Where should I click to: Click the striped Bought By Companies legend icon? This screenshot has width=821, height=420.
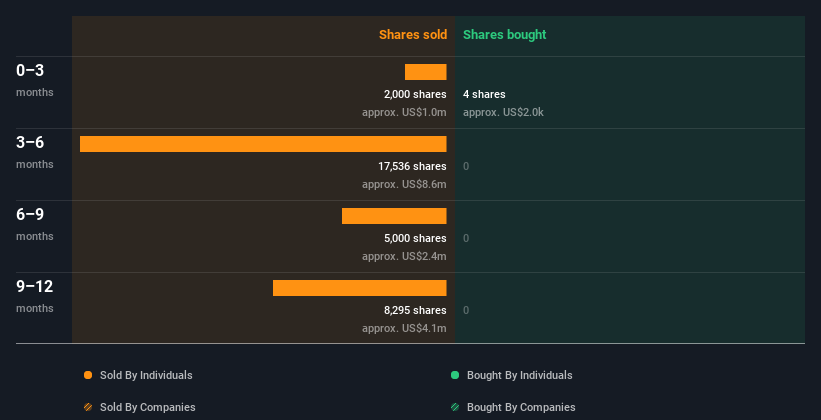455,407
